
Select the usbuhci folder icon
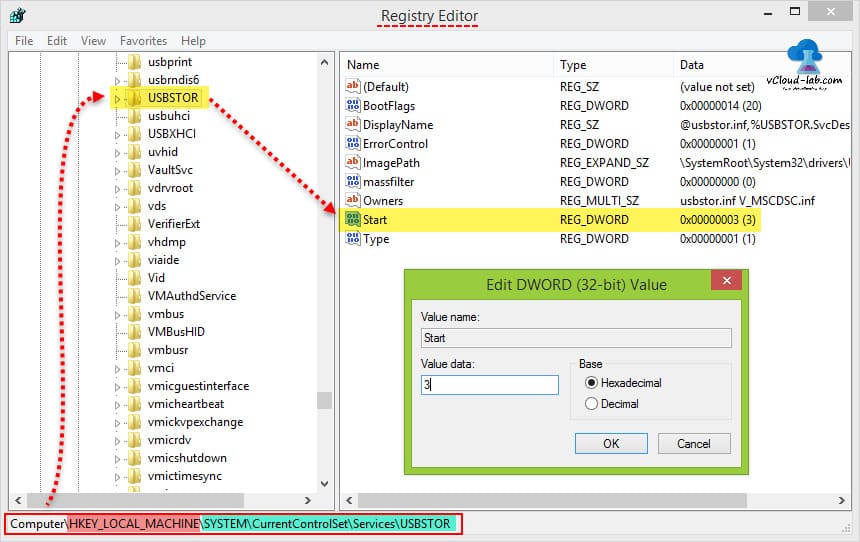pos(134,116)
